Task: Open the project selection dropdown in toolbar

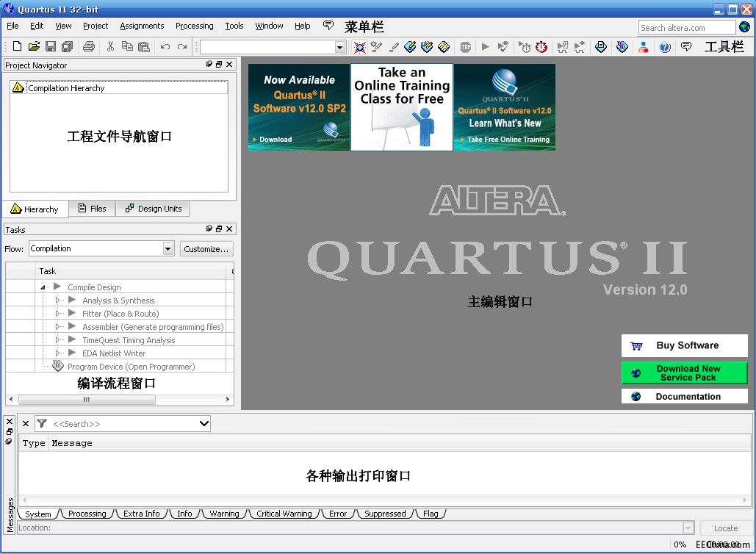Action: point(339,47)
